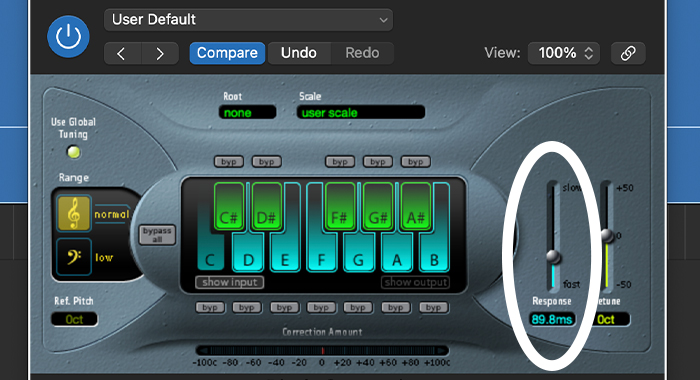Click the link chain icon
This screenshot has width=700, height=380.
tap(628, 54)
